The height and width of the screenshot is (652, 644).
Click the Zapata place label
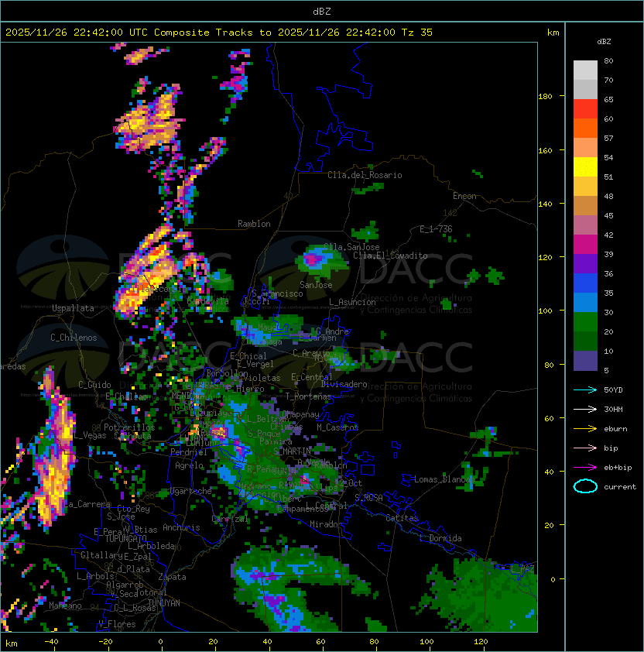[172, 577]
